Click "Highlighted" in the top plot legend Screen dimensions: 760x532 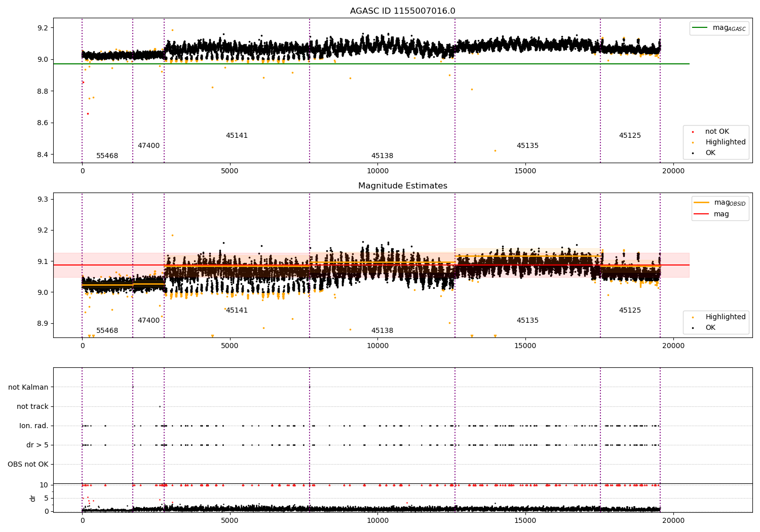point(726,142)
